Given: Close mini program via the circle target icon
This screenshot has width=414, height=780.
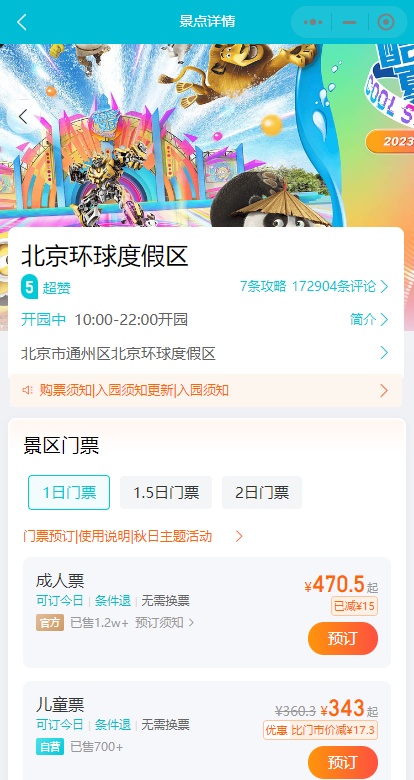Looking at the screenshot, I should pos(386,22).
